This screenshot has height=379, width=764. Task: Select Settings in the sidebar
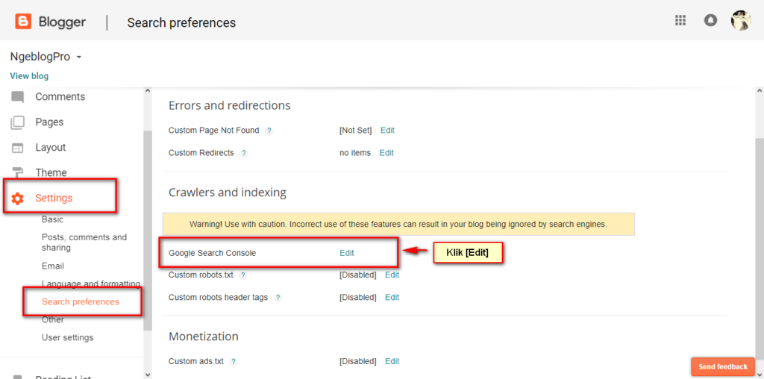[54, 198]
